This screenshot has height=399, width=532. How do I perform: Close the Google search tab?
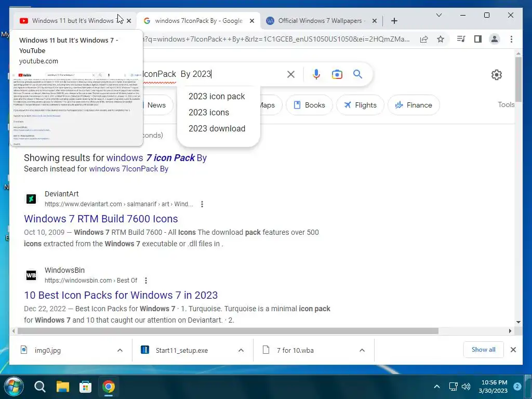(252, 21)
